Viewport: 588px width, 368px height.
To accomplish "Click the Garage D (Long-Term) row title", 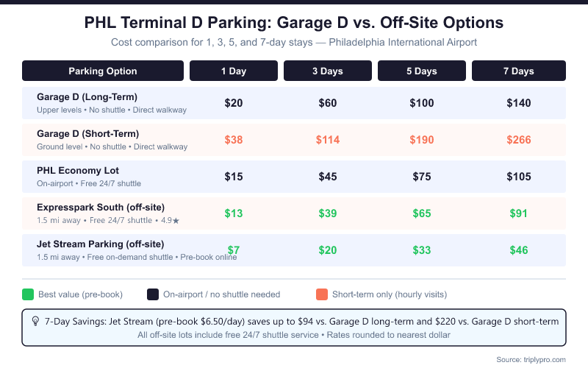I will tap(87, 97).
